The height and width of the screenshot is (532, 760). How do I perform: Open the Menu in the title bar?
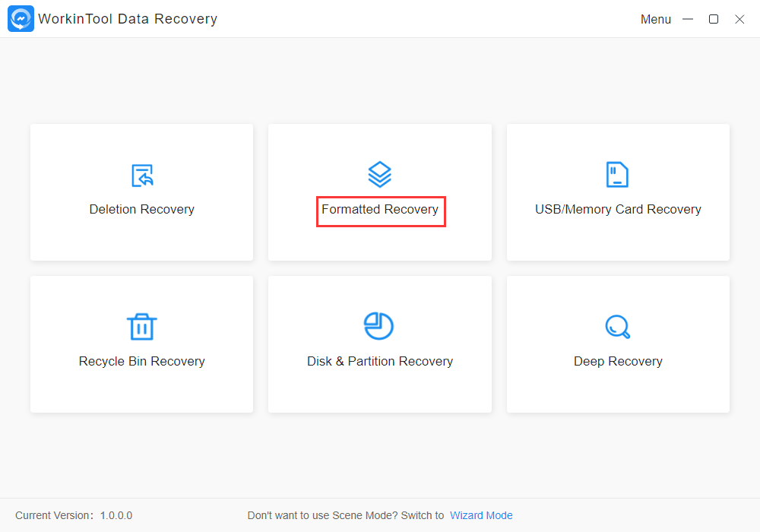(655, 20)
